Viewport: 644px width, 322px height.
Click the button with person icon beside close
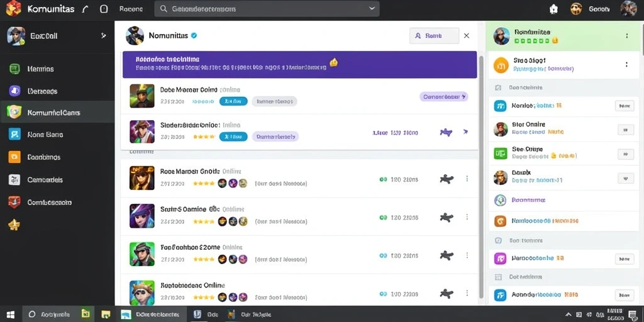pyautogui.click(x=434, y=36)
